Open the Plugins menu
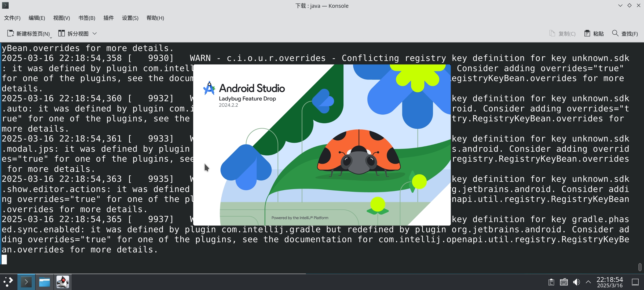The width and height of the screenshot is (644, 290). (x=108, y=18)
